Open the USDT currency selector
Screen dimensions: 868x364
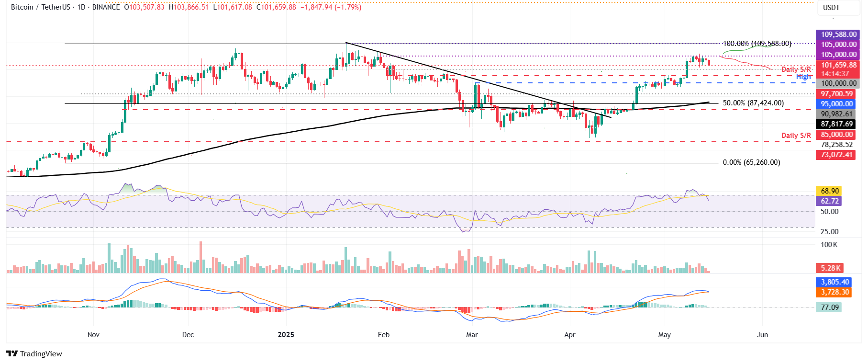[831, 7]
